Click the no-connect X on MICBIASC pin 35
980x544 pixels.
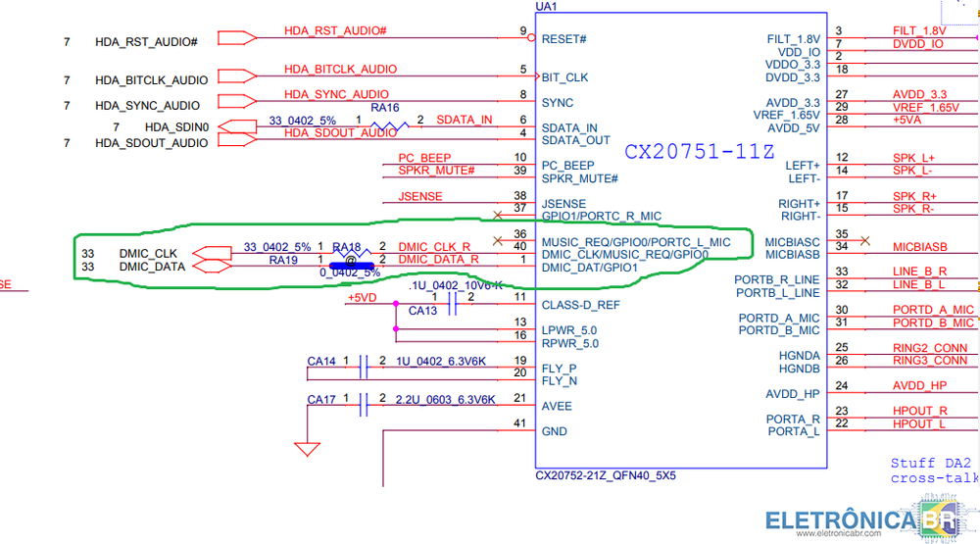[x=863, y=238]
